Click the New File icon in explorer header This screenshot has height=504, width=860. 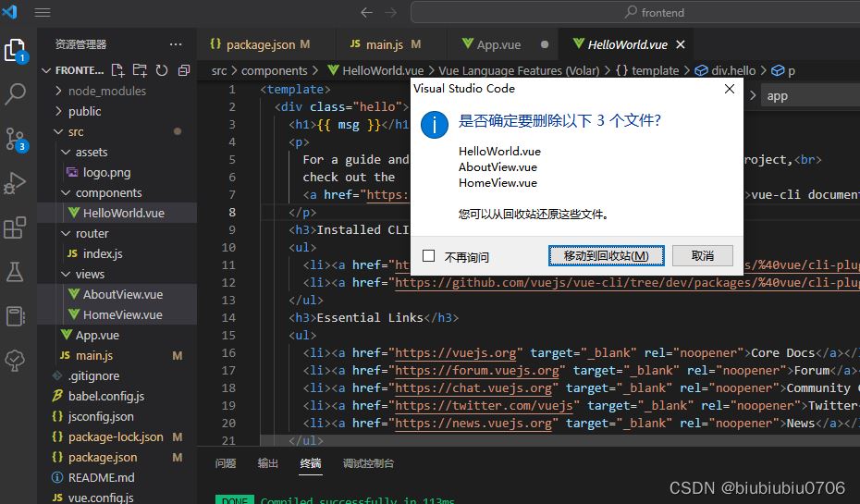click(x=117, y=70)
